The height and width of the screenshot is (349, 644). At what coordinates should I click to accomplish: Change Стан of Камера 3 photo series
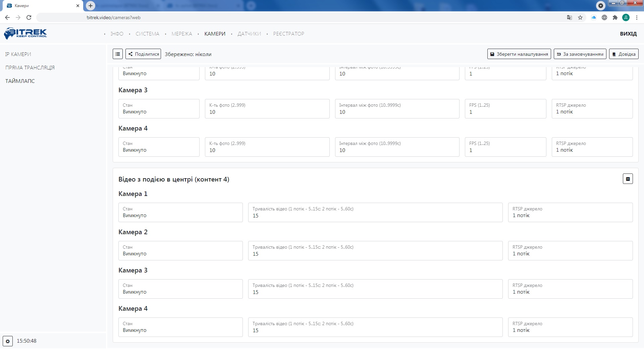click(159, 109)
